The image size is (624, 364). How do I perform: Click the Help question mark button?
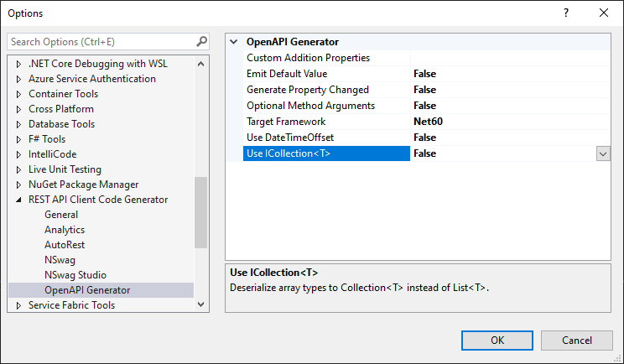click(x=566, y=13)
